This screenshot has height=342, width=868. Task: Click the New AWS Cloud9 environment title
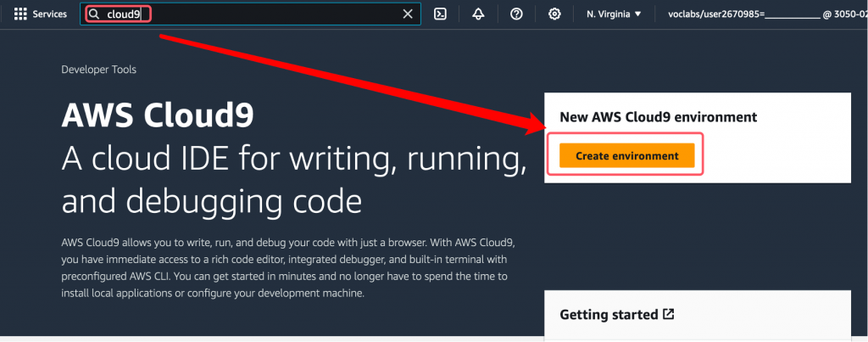click(658, 117)
